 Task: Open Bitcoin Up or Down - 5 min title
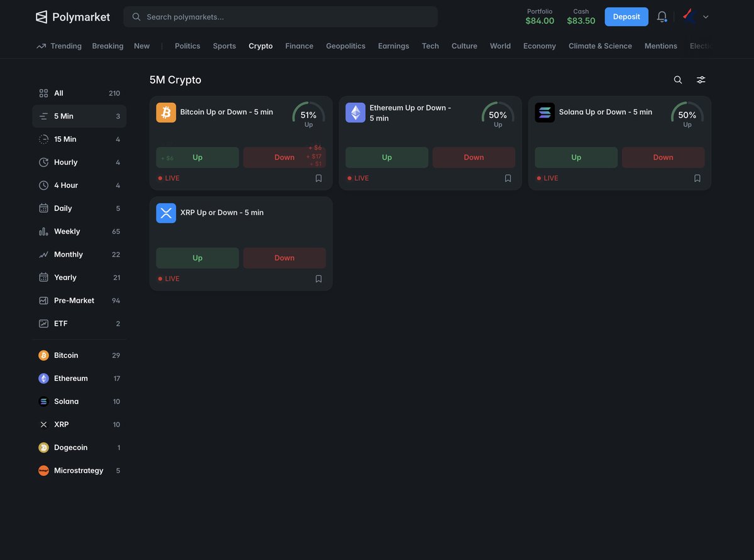[227, 112]
